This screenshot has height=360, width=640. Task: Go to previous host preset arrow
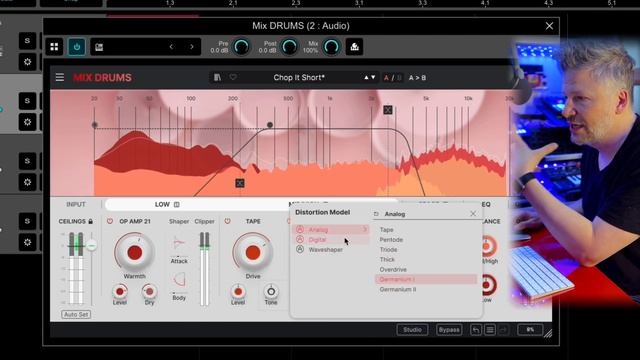point(171,47)
